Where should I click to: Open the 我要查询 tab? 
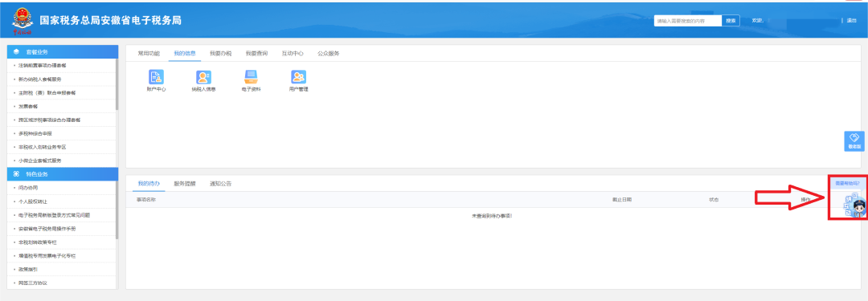point(256,54)
